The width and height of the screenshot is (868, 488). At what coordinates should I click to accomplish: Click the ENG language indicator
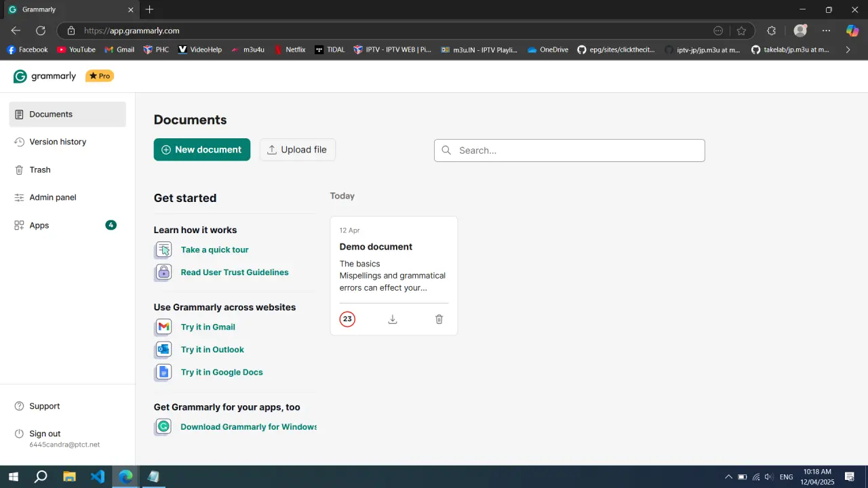[x=787, y=477]
